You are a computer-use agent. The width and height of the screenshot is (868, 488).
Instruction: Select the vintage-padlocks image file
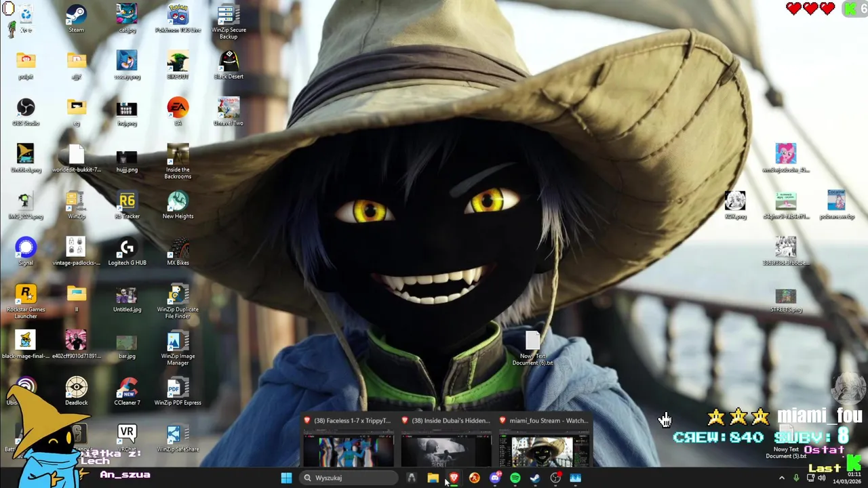tap(76, 251)
